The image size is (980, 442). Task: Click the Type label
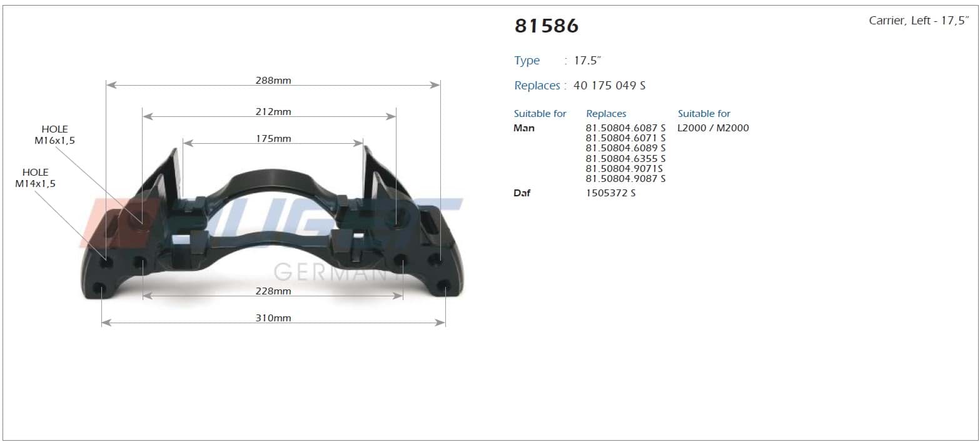pos(527,61)
